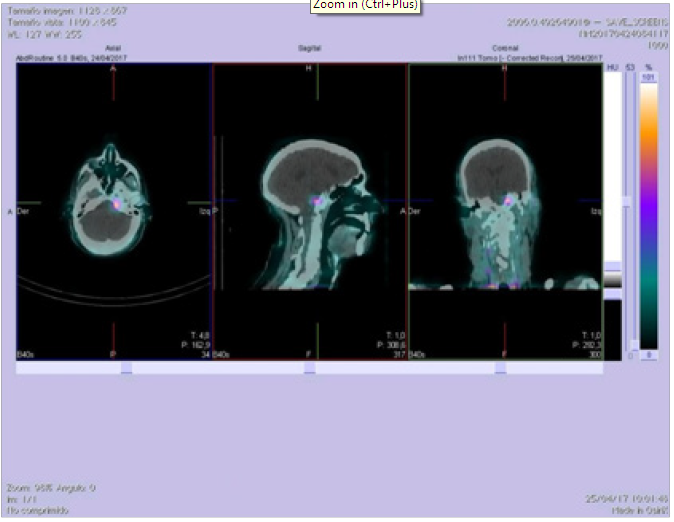This screenshot has width=674, height=522.
Task: Click the 'Der' label in axial view
Action: pos(23,212)
